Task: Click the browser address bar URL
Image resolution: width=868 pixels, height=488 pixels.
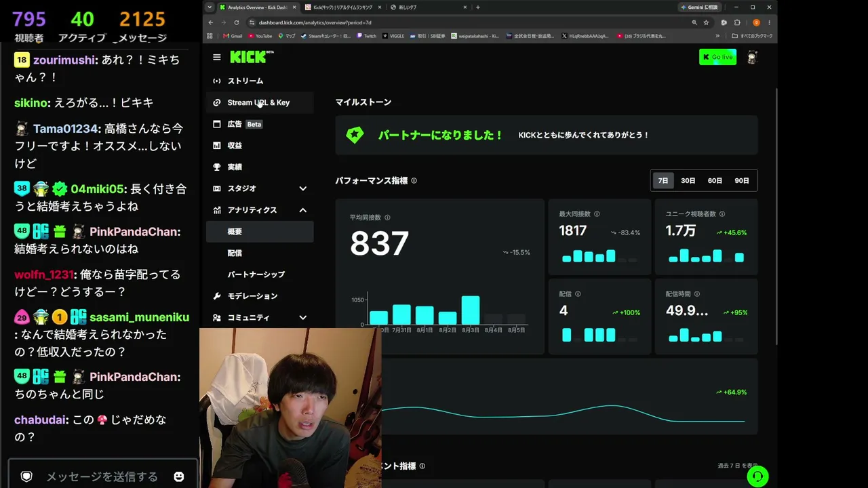Action: click(x=315, y=22)
